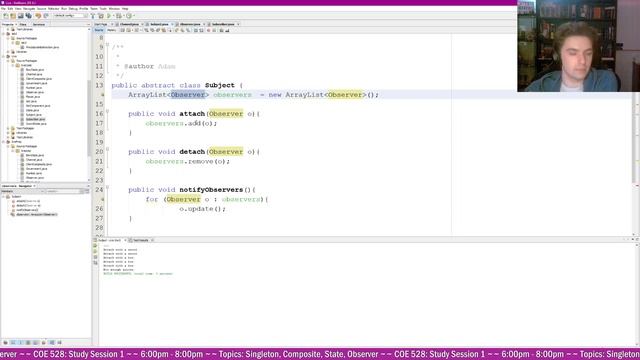Open the default config dropdown
This screenshot has height=360, width=640.
coord(70,16)
